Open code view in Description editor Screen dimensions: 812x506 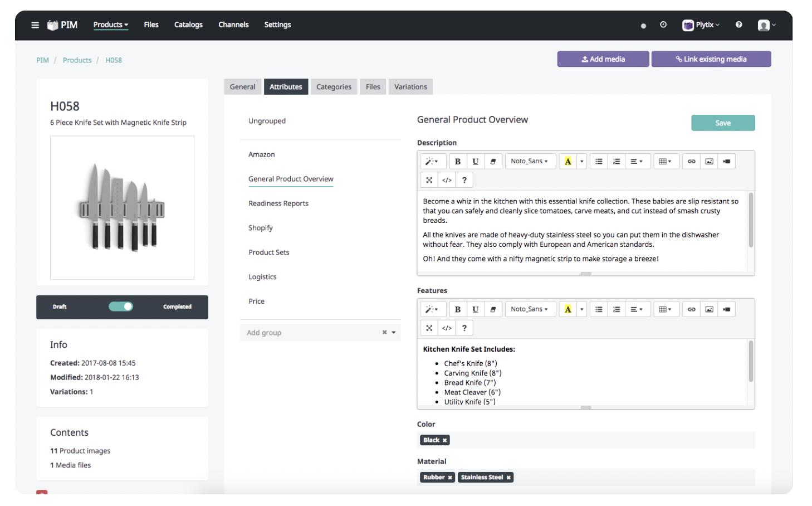[447, 180]
